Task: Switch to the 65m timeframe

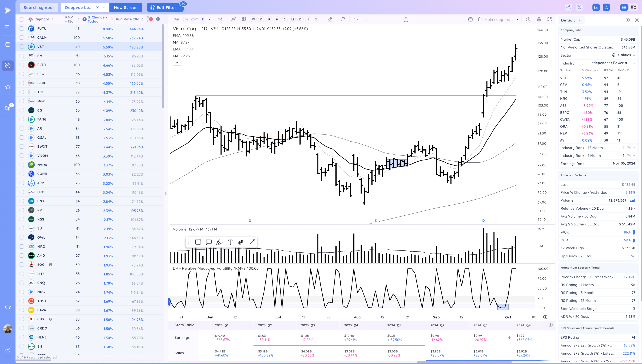Action: (195, 19)
